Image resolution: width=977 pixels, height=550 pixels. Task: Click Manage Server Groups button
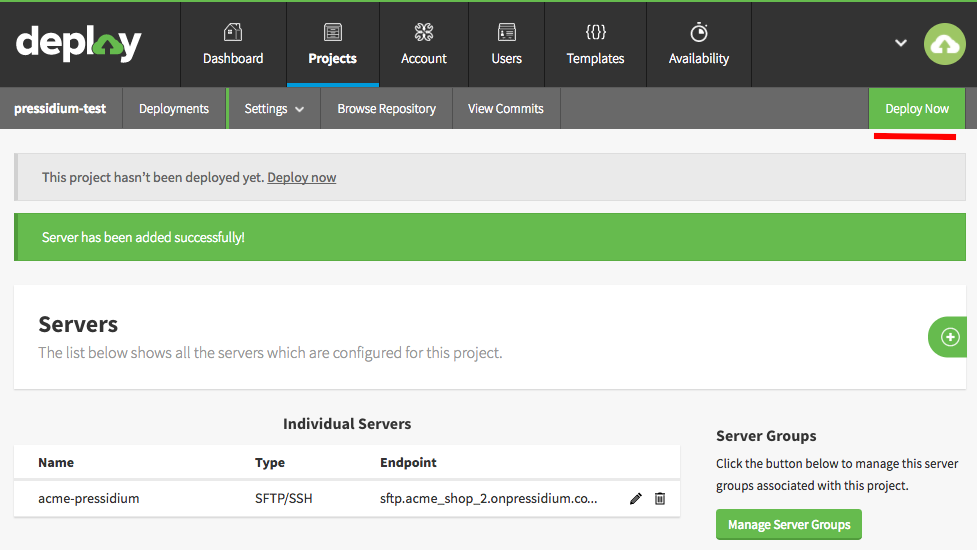[x=789, y=524]
